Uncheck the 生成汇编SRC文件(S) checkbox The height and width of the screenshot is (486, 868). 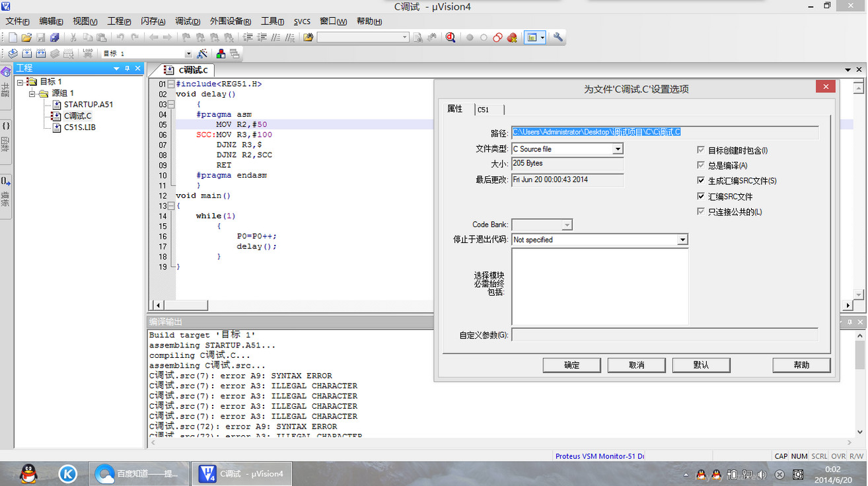pyautogui.click(x=702, y=180)
